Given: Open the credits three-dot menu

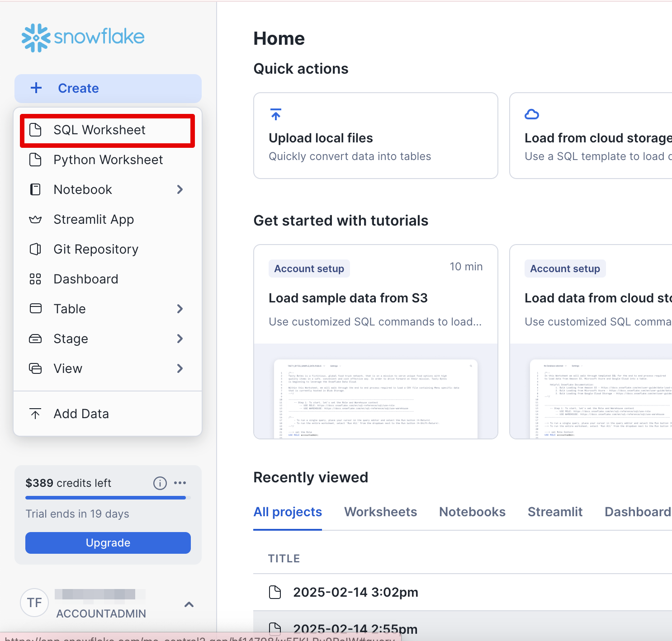Looking at the screenshot, I should point(180,483).
